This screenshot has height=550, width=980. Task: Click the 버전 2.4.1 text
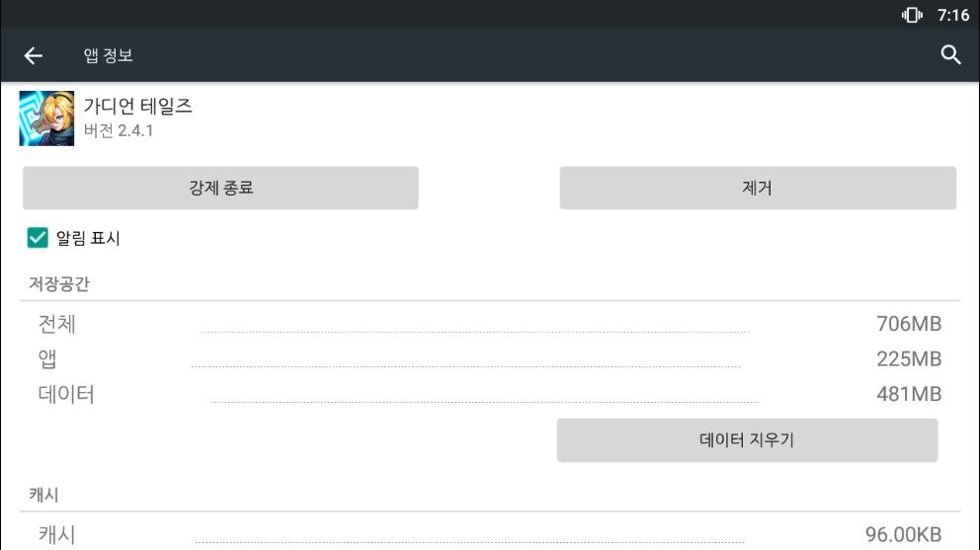point(118,131)
